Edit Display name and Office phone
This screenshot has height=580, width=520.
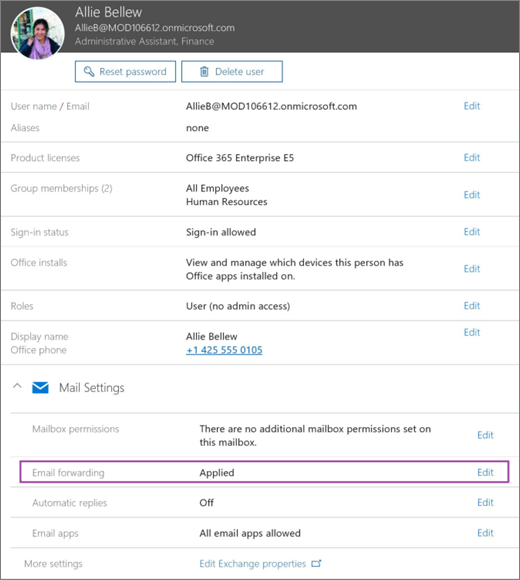[x=472, y=333]
